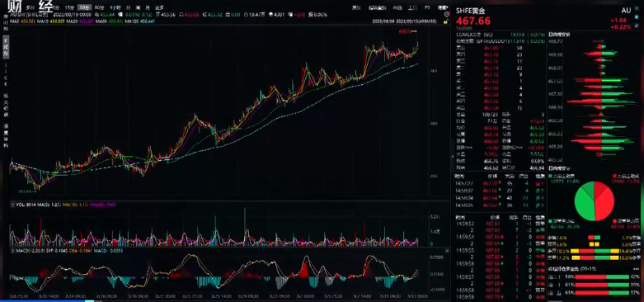Viewport: 644px width, 302px height.
Task: Click the order flow pie chart
Action: [x=594, y=201]
